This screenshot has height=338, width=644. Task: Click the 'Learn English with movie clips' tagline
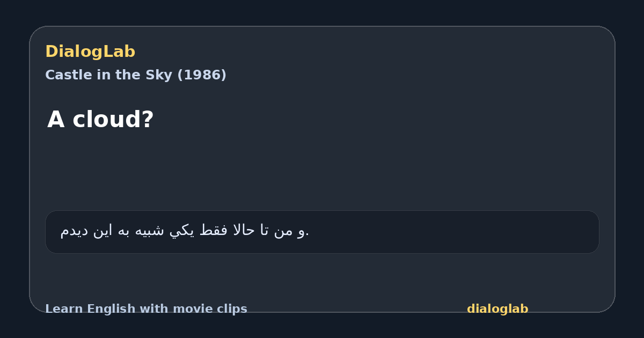[x=146, y=309]
